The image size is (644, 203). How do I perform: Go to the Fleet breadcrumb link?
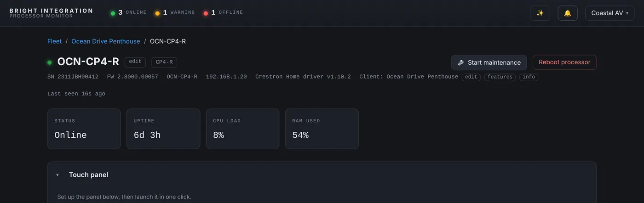click(x=54, y=41)
